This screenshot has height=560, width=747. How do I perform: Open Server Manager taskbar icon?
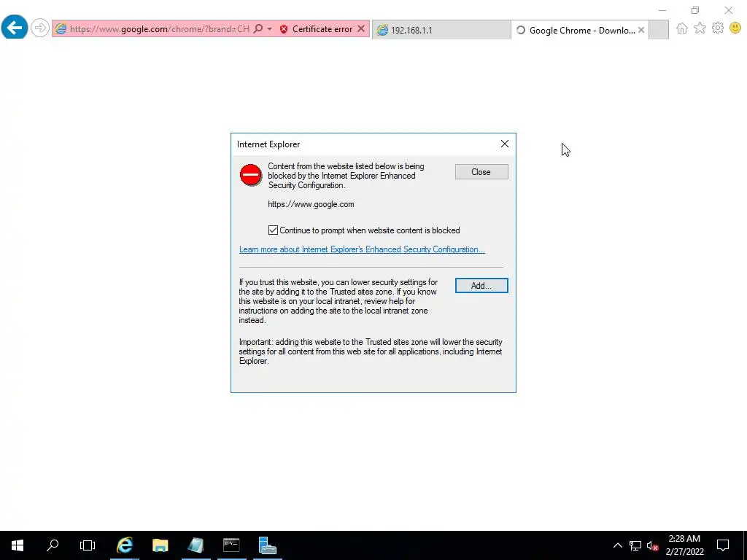point(267,545)
